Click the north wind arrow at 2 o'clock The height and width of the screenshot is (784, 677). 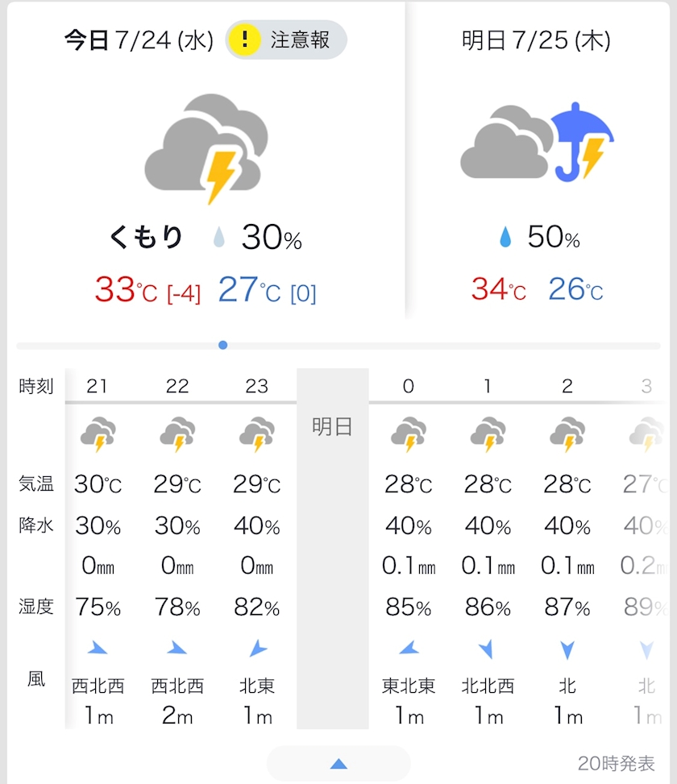[x=567, y=648]
